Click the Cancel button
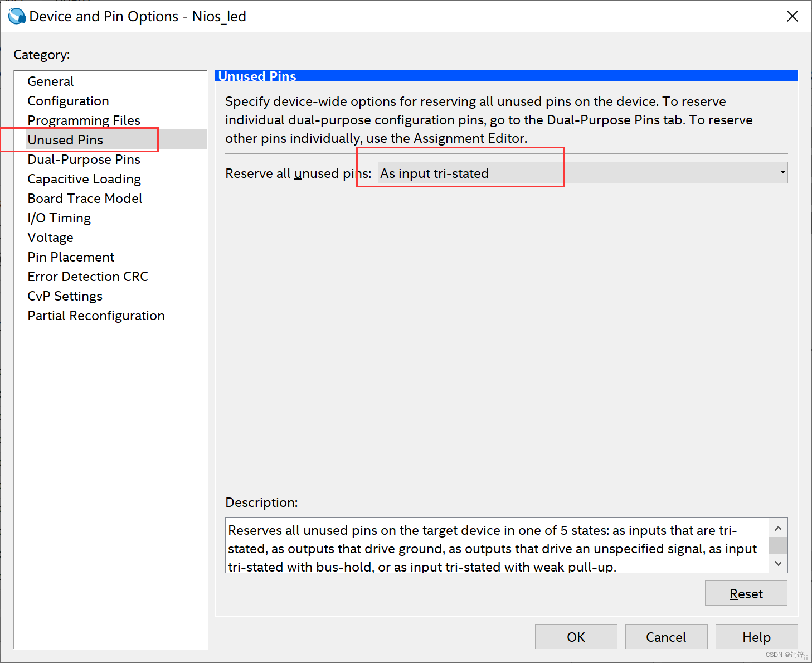Screen dimensions: 812x663 [x=666, y=637]
